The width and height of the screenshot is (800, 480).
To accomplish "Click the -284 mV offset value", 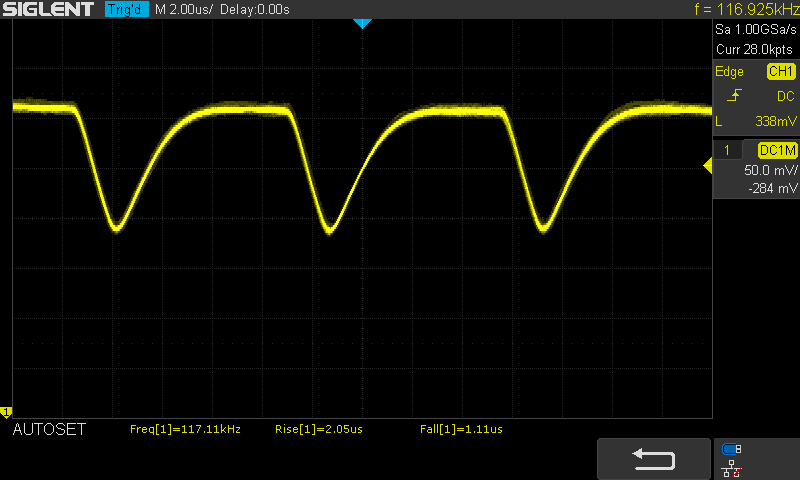I will 772,188.
